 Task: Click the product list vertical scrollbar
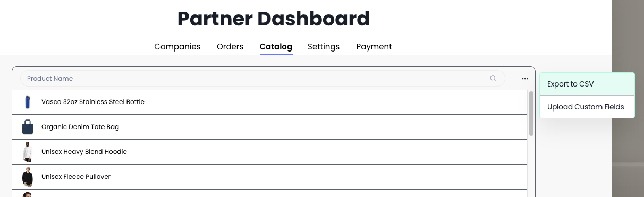tap(531, 114)
